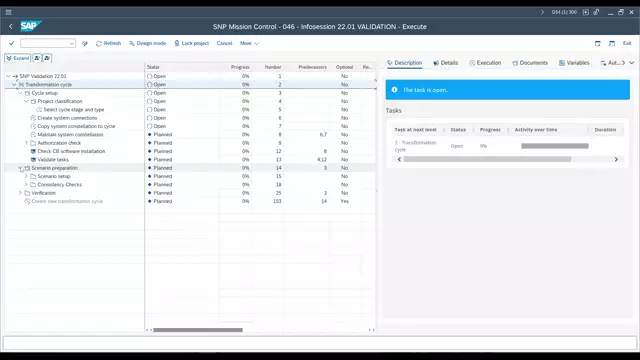
Task: Select Create new transformation cycle row
Action: coord(67,201)
